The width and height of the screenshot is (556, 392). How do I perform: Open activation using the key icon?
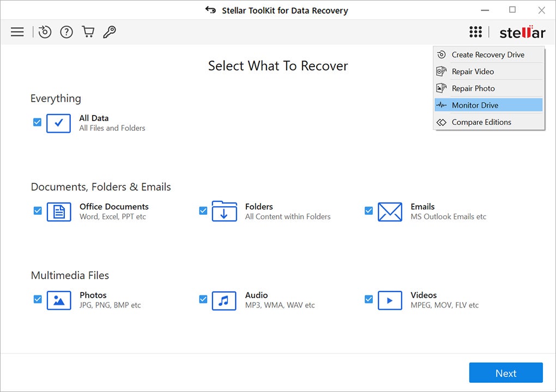[x=109, y=32]
